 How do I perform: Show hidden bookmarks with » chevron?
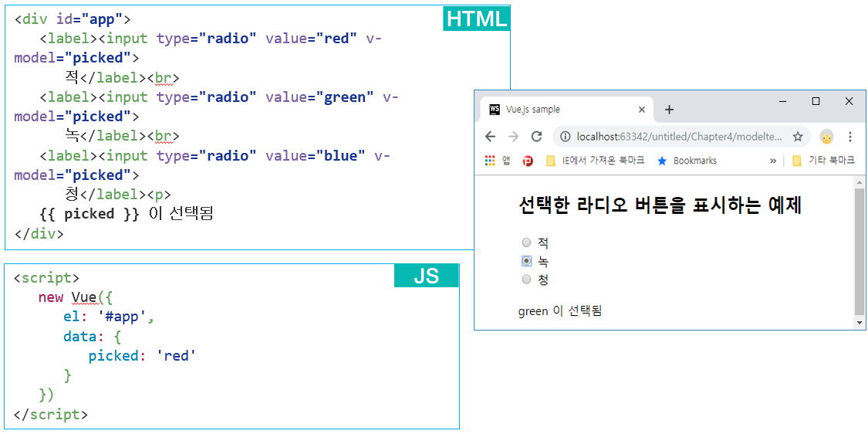pos(773,161)
